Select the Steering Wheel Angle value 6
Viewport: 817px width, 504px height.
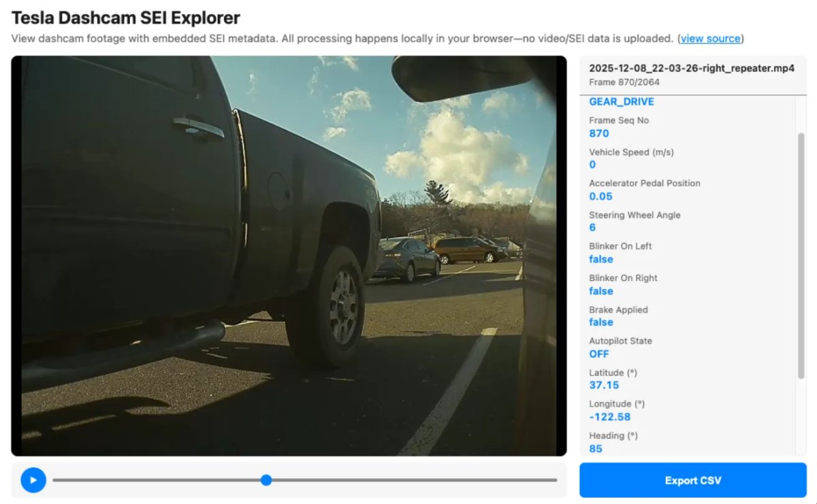[591, 228]
